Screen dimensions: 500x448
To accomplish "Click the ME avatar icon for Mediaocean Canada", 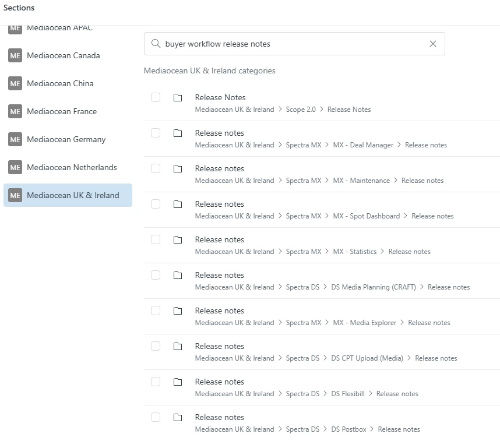I will (x=15, y=55).
